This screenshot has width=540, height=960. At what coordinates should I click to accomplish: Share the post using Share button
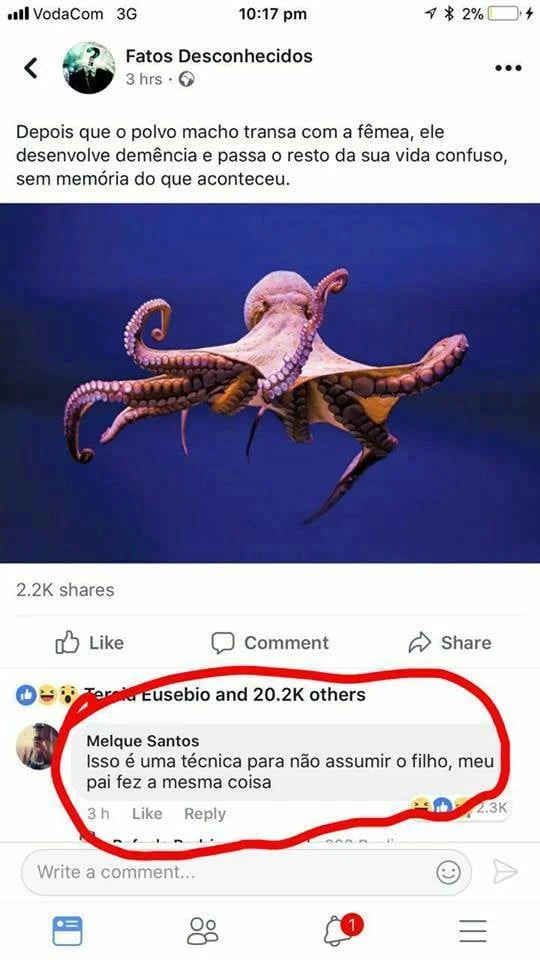[450, 643]
